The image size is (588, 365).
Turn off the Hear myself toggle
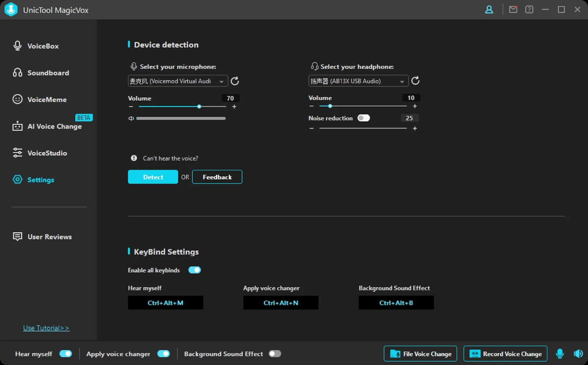(x=65, y=354)
